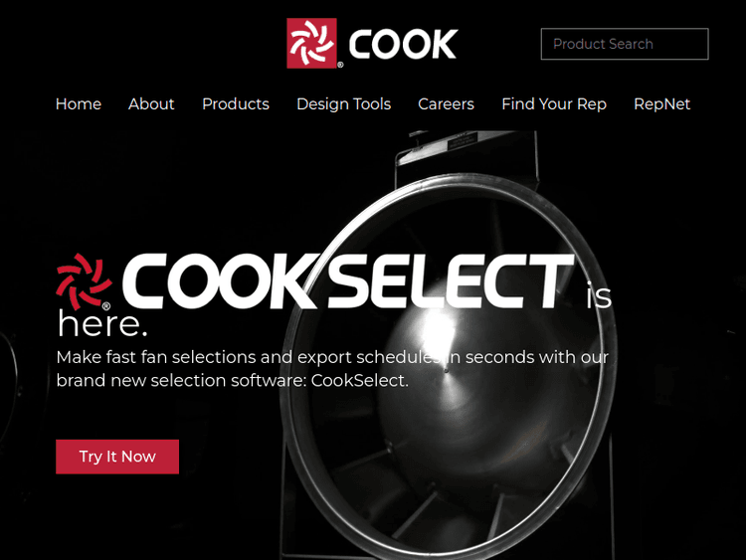Click the large COOK lettering in the hero banner
Screen dimensions: 746x560
220,281
